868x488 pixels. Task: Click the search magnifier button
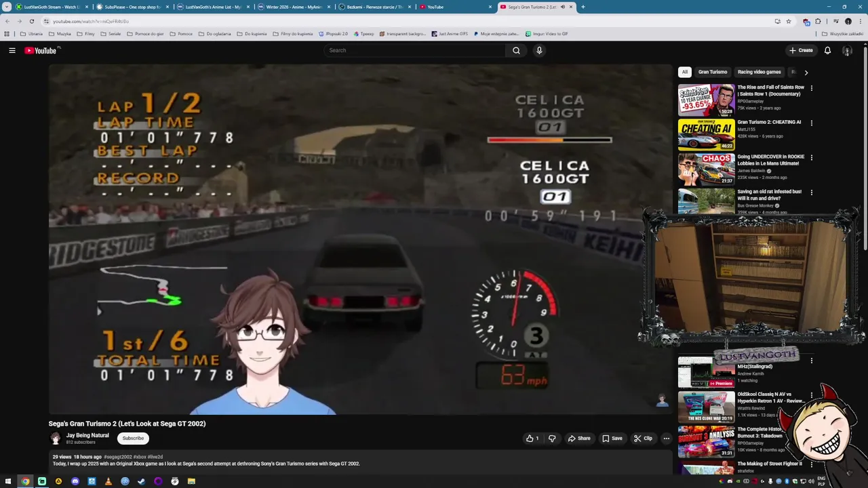tap(516, 50)
